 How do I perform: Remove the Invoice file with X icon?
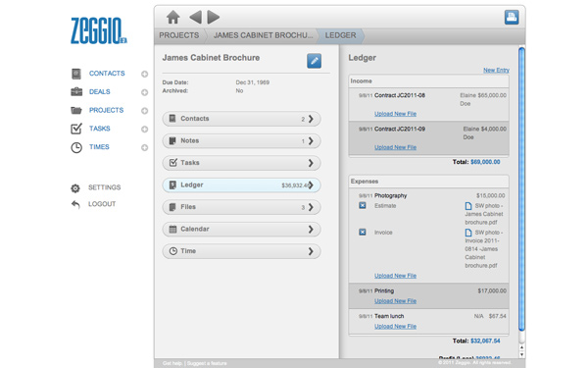point(363,232)
